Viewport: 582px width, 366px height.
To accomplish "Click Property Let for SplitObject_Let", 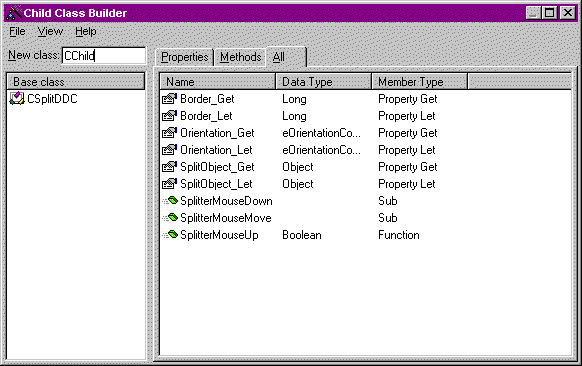I will [406, 184].
